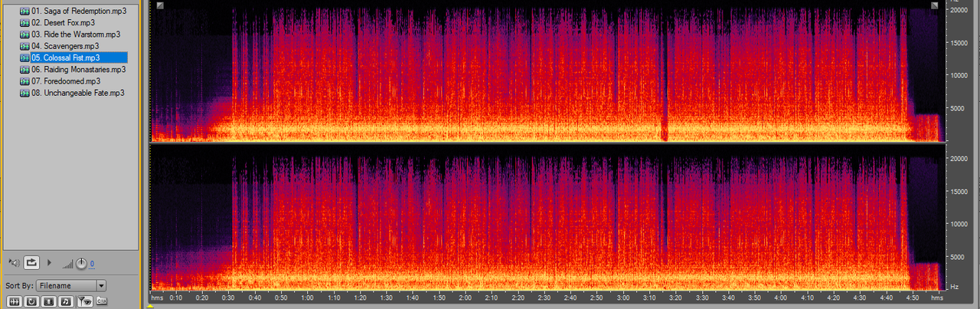Click file icon next to Scavengers
Viewport: 980px width, 309px height.
tap(24, 46)
